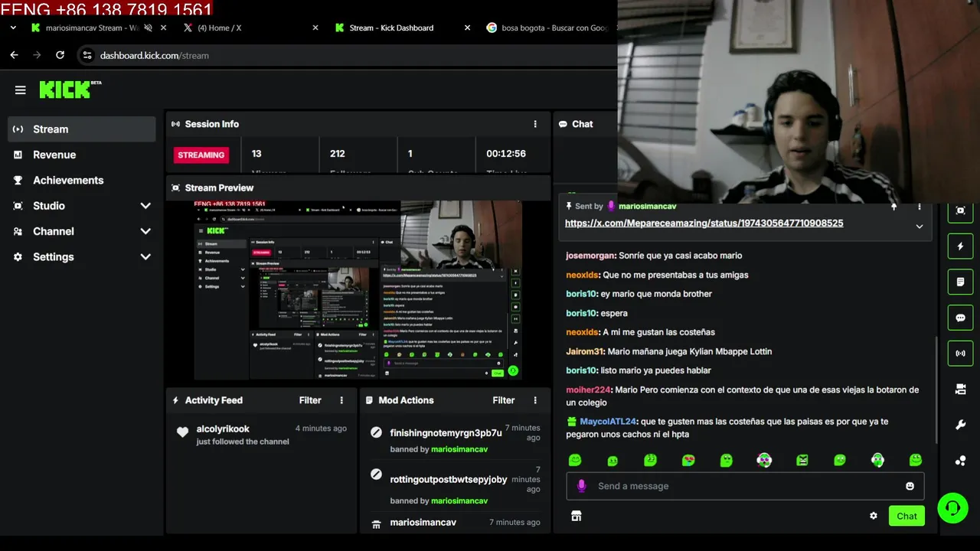Screen dimensions: 980x551
Task: Open the shop icon below chat
Action: pos(577,516)
